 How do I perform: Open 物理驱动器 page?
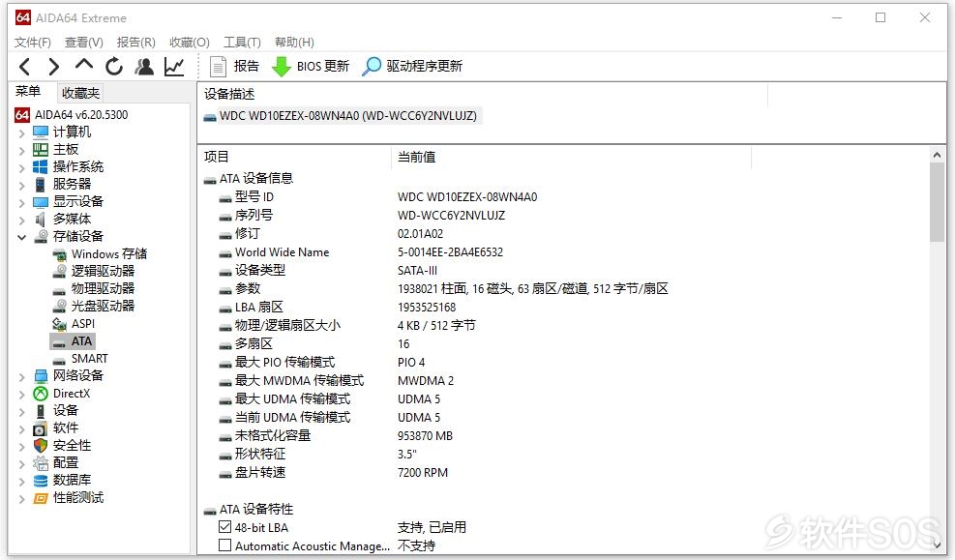[x=103, y=288]
